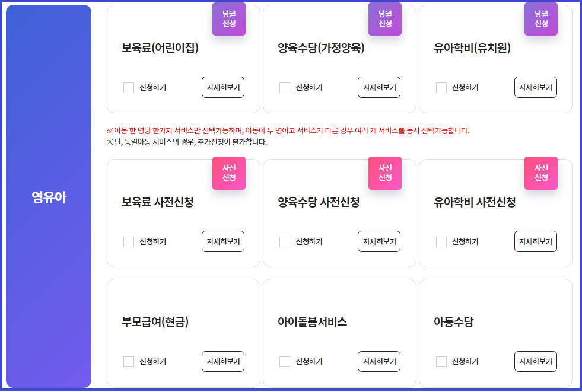Click the 당월신청 badge on 보육료 card
Viewport: 582px width, 392px height.
[x=229, y=19]
